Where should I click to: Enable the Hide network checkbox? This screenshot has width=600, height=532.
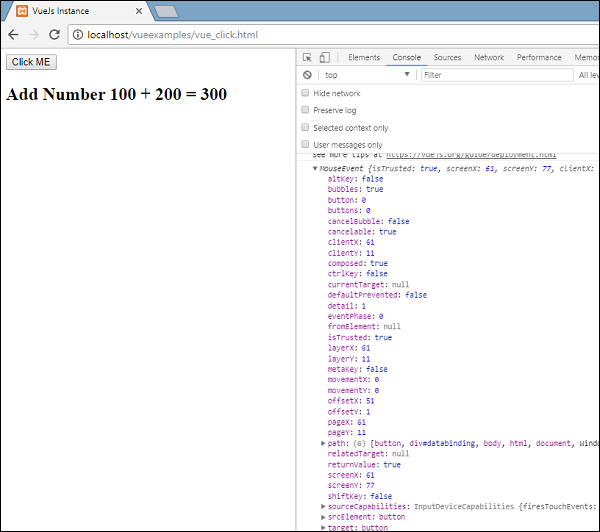coord(305,93)
